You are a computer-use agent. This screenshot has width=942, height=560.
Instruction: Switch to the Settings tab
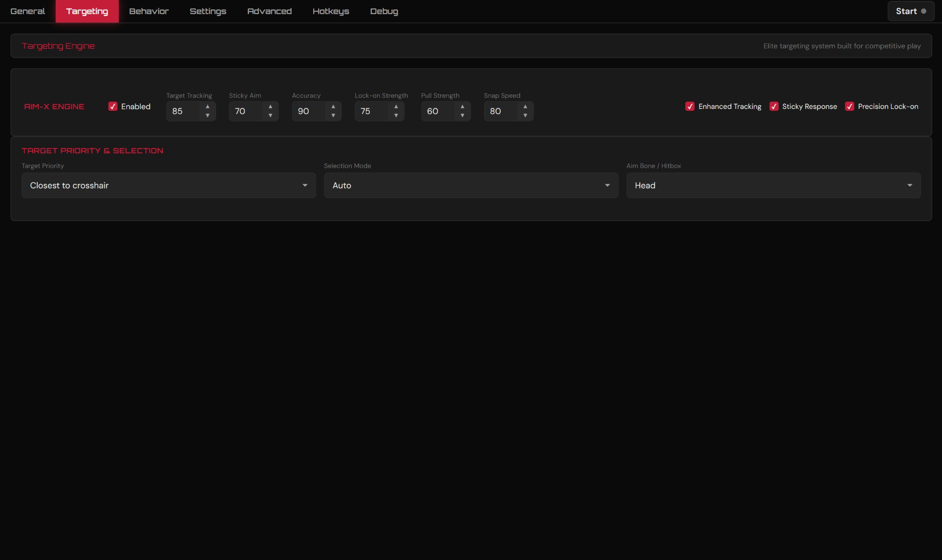tap(207, 11)
